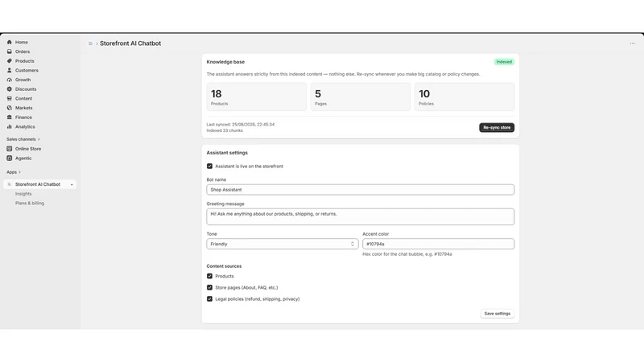Image resolution: width=644 pixels, height=362 pixels.
Task: Open the Tone dropdown set to Friendly
Action: coord(283,244)
